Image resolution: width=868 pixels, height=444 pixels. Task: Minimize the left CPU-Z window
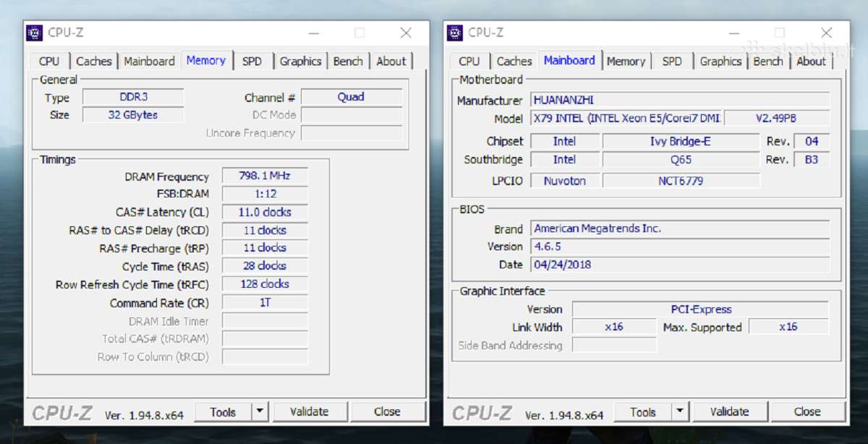(x=314, y=33)
